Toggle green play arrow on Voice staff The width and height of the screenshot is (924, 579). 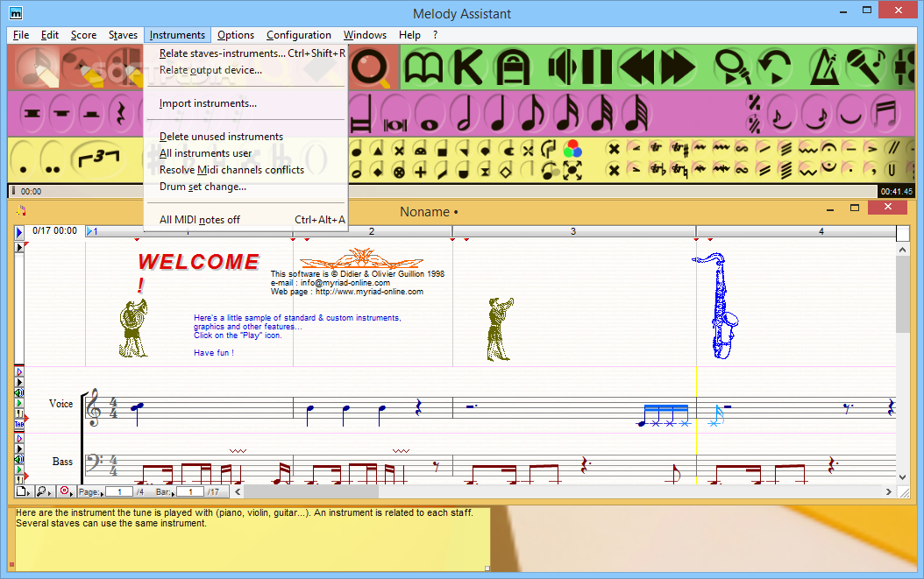tap(19, 404)
